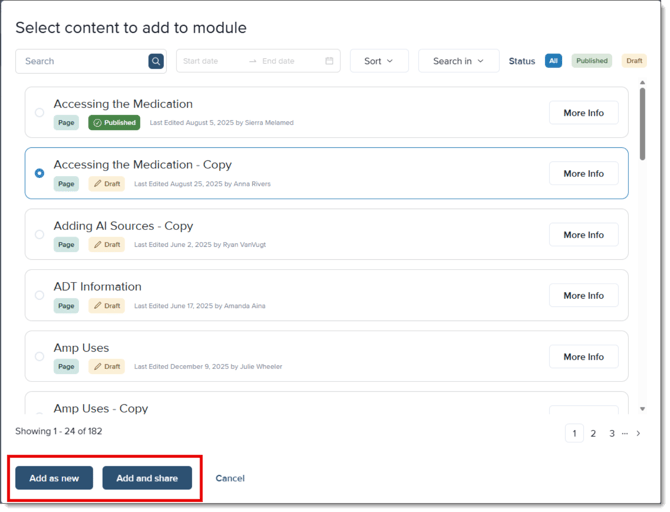Select Accessing the Medication - Copy radio button
The height and width of the screenshot is (512, 670).
point(39,173)
